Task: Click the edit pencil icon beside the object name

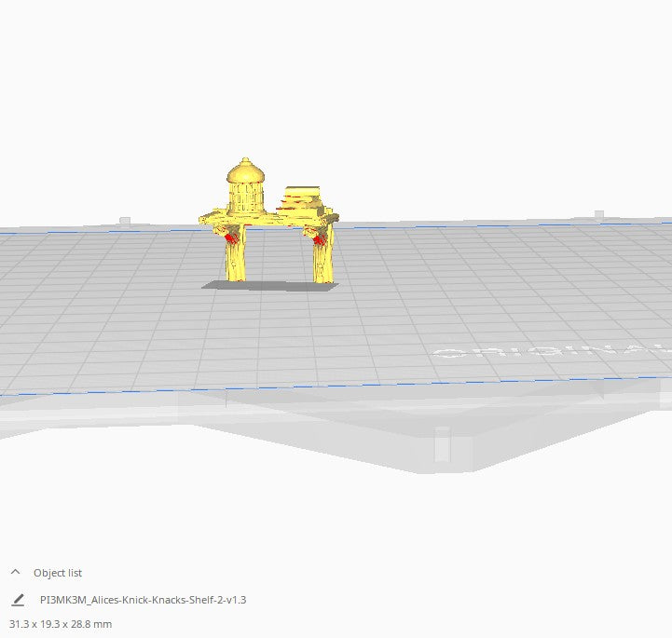Action: click(18, 600)
